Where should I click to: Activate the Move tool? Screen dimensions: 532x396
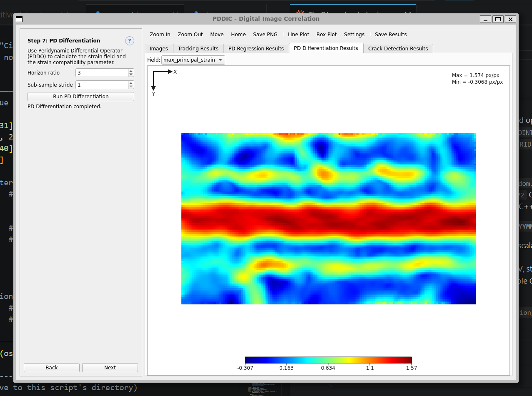[x=217, y=35]
